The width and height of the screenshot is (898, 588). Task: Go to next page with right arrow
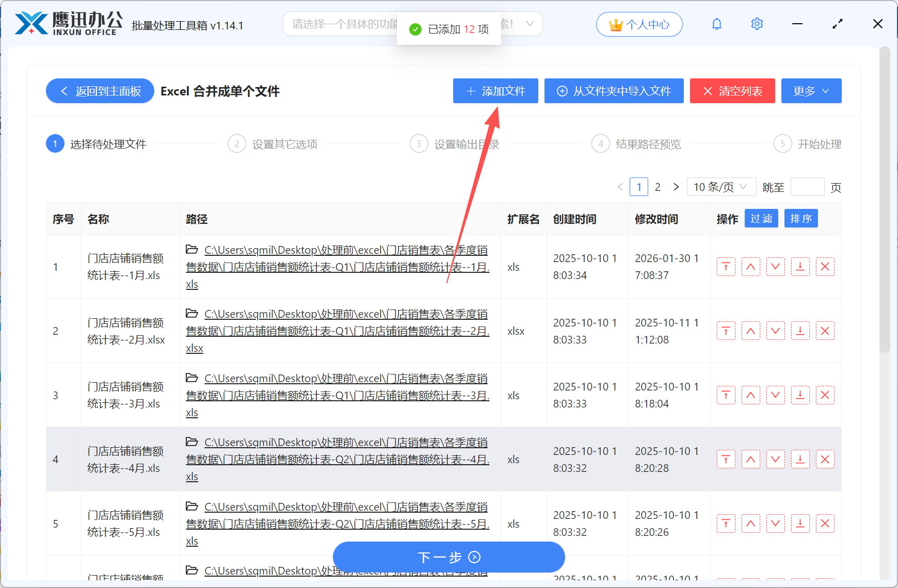point(676,187)
